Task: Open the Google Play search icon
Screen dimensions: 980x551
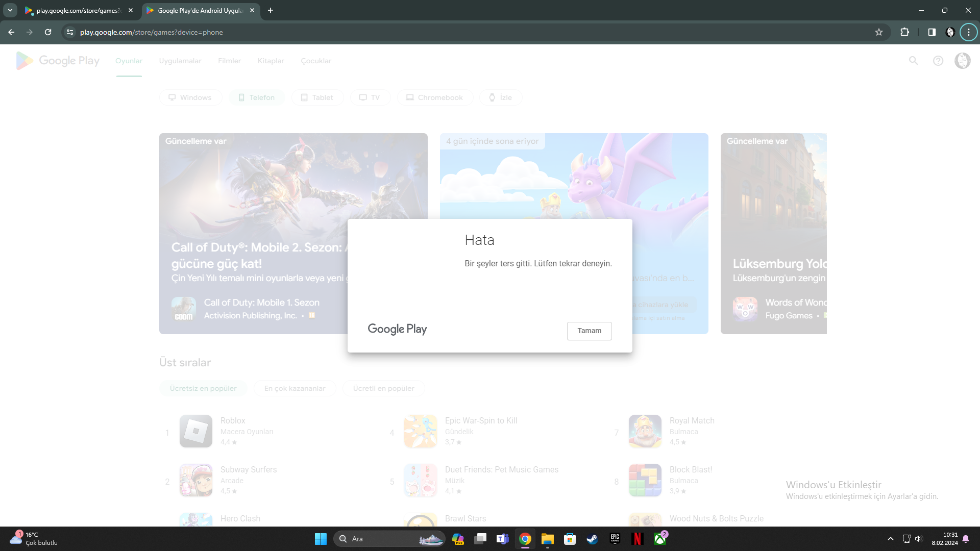Action: 913,61
